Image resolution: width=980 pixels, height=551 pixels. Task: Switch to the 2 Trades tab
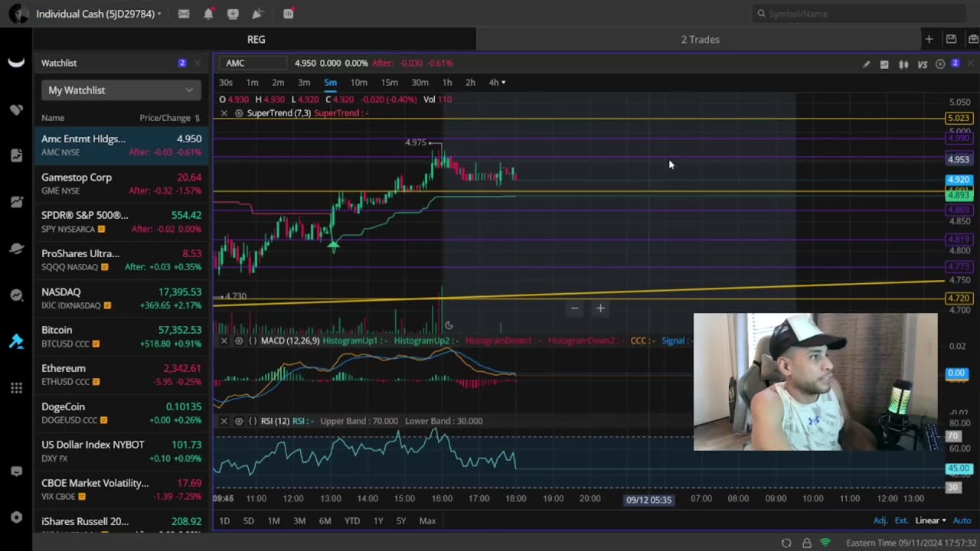(700, 39)
